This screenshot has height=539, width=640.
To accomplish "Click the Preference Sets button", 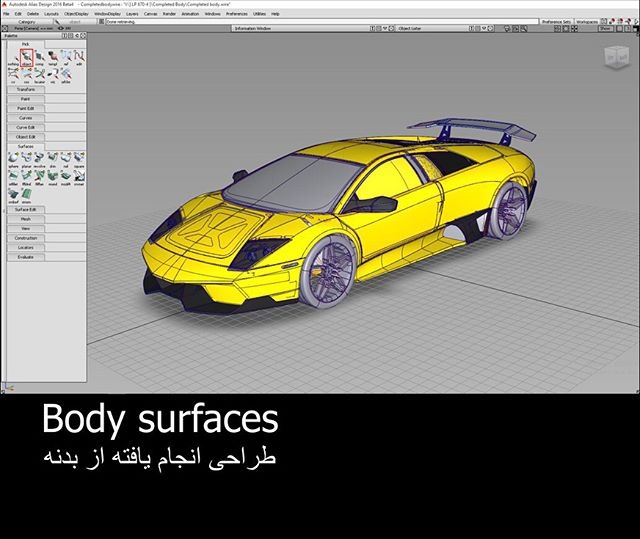I will [557, 21].
